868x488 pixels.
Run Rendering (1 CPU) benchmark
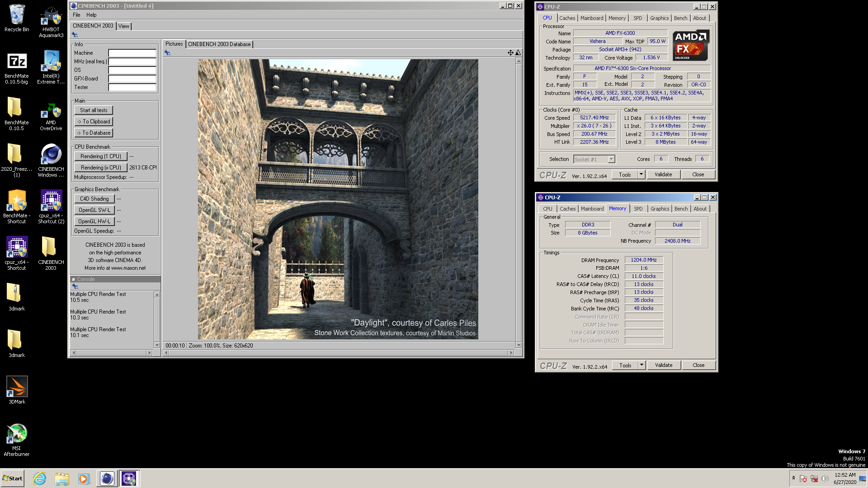coord(101,156)
